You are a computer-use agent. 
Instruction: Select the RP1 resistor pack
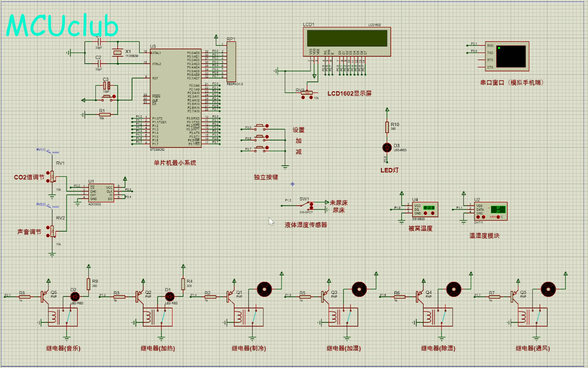[x=231, y=61]
